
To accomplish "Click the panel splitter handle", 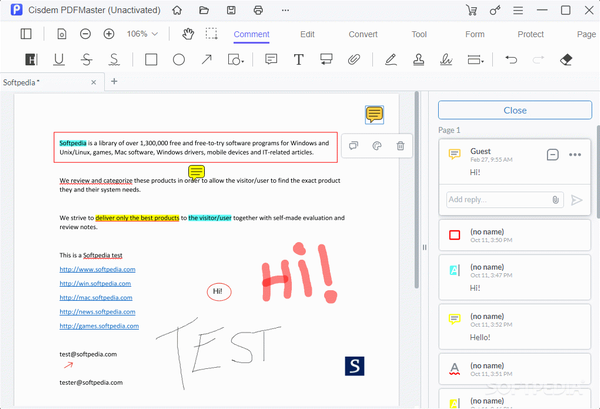I will (424, 247).
